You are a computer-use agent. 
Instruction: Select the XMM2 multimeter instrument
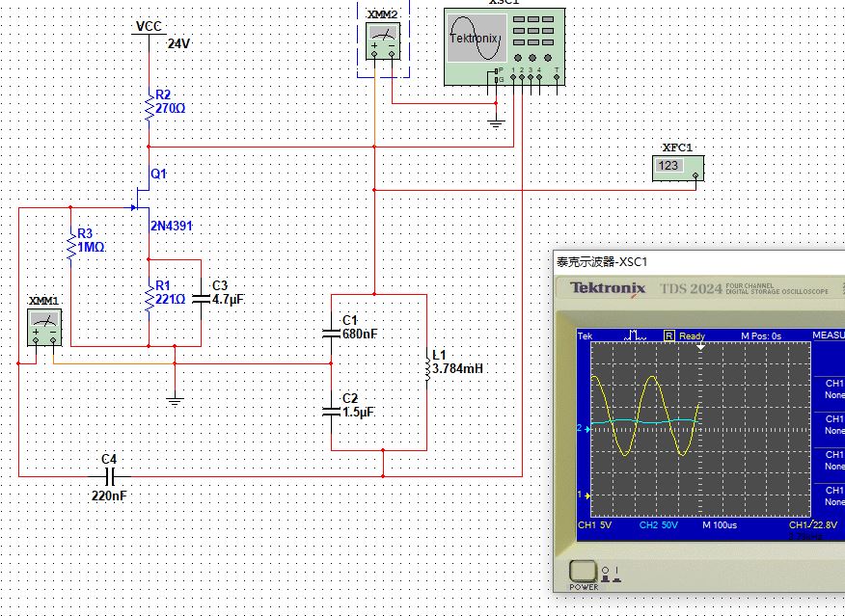(383, 40)
